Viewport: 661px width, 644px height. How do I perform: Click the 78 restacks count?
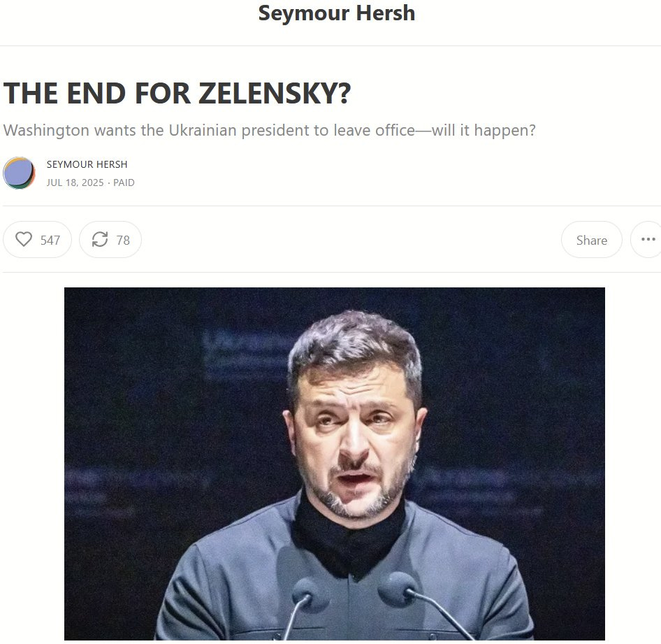(123, 240)
